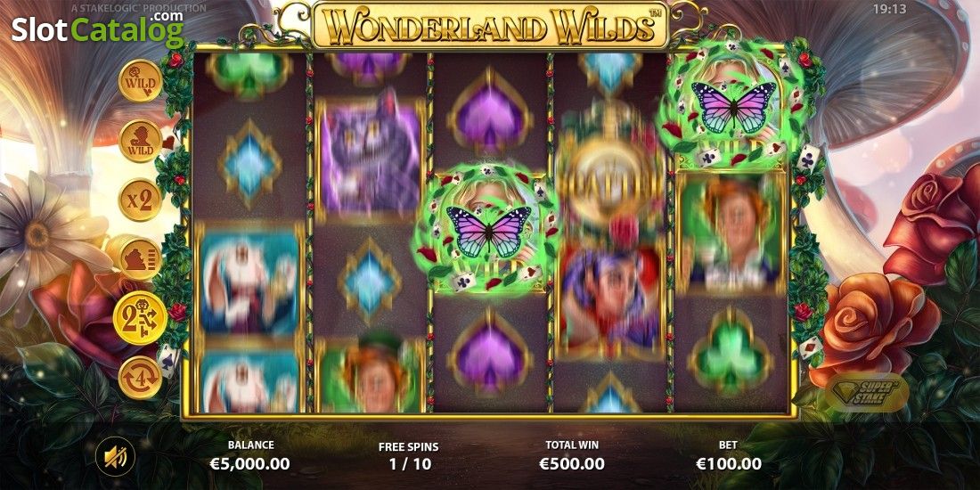Select the Mad Hatter WILD coin

click(140, 141)
